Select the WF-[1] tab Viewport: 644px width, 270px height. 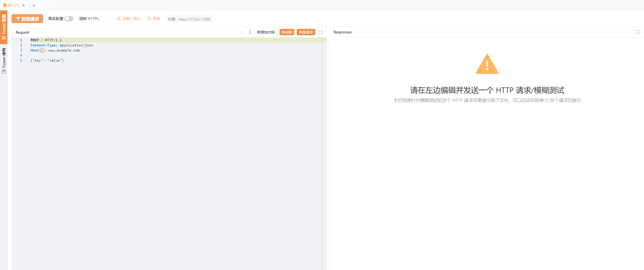(13, 5)
